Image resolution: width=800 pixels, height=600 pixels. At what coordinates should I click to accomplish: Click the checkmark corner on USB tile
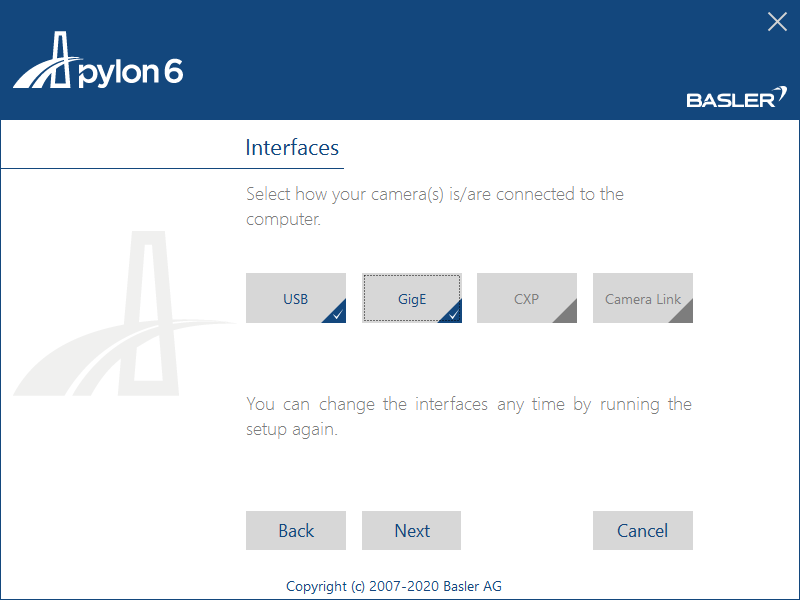[338, 315]
